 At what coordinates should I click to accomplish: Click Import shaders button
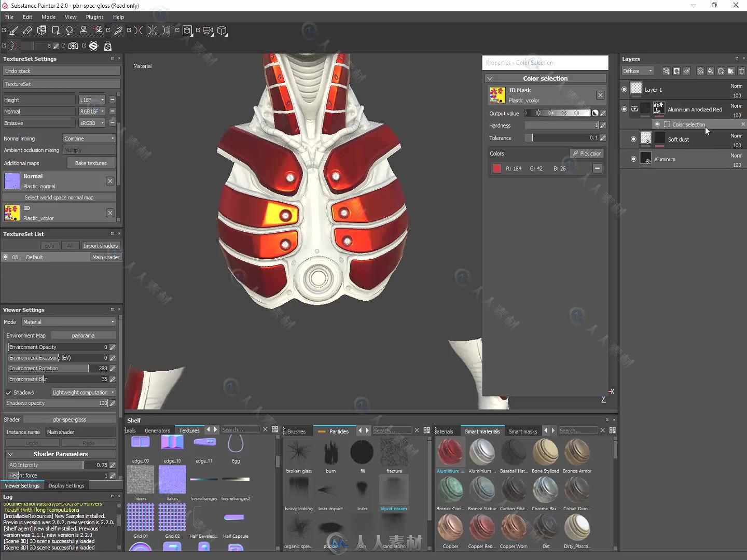pos(101,246)
